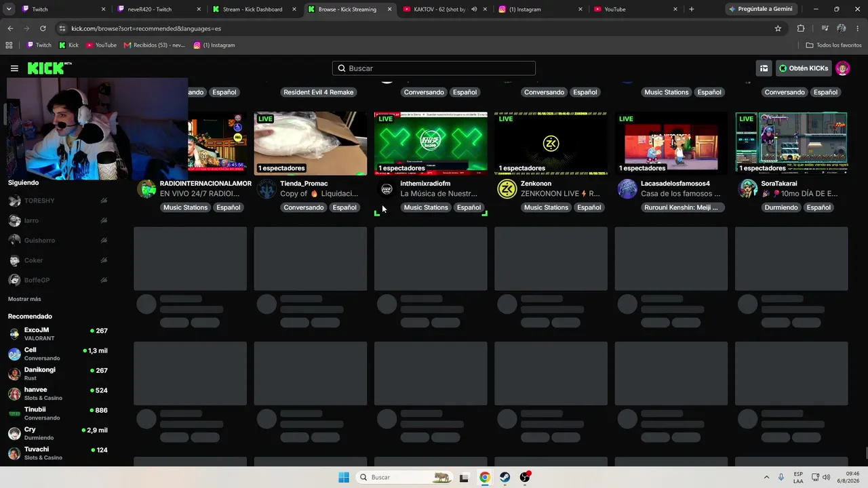
Task: Open the Chrome apps grid shortcut
Action: click(x=9, y=45)
